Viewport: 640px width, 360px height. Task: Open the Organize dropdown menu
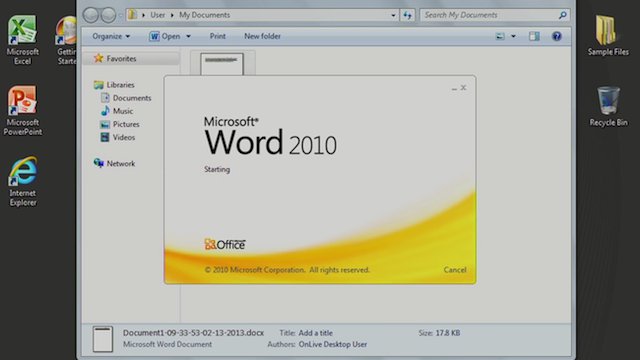click(111, 36)
